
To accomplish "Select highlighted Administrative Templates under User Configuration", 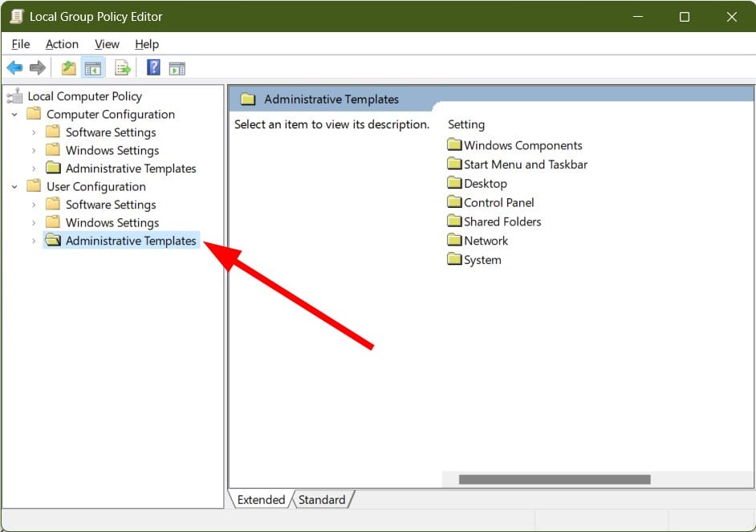I will tap(131, 241).
